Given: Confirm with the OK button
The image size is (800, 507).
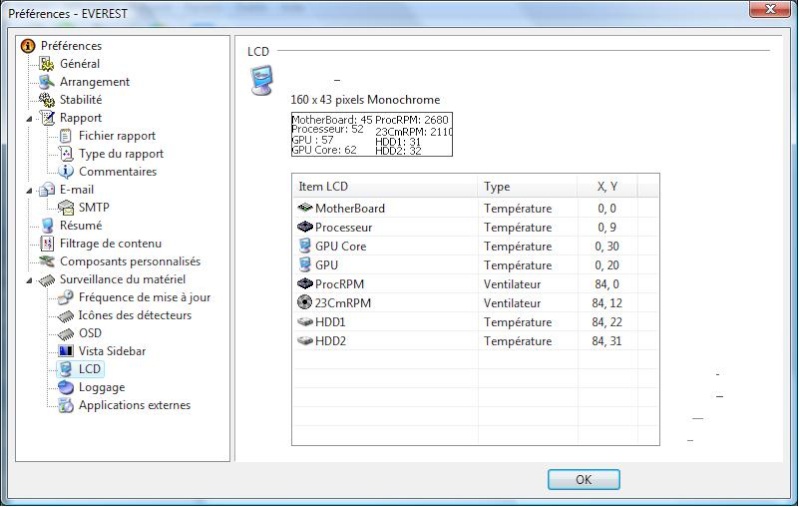Looking at the screenshot, I should pyautogui.click(x=584, y=479).
